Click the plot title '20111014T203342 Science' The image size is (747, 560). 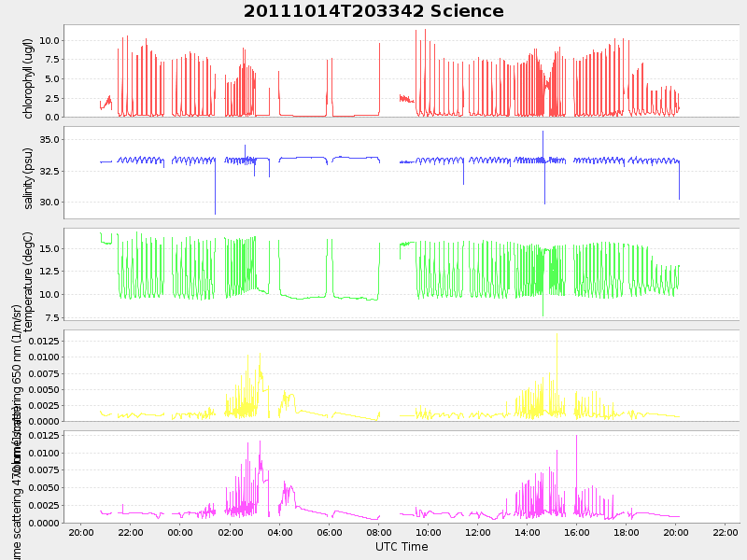click(373, 11)
